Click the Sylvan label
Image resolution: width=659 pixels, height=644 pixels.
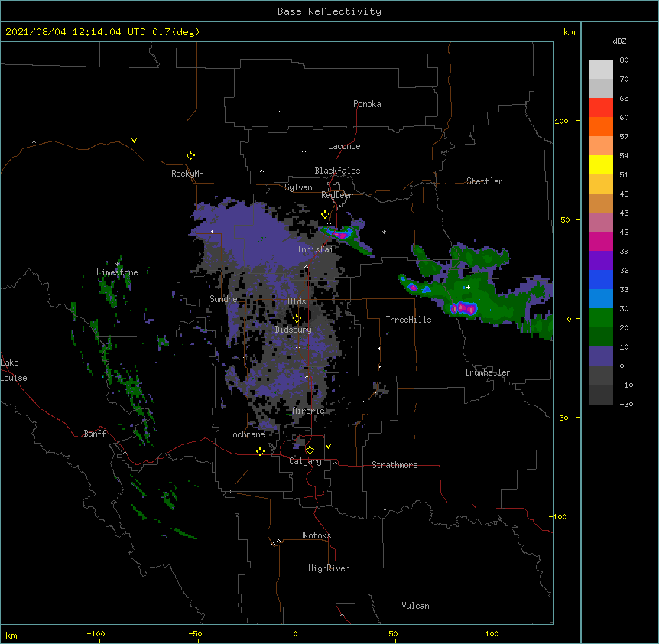click(x=298, y=187)
